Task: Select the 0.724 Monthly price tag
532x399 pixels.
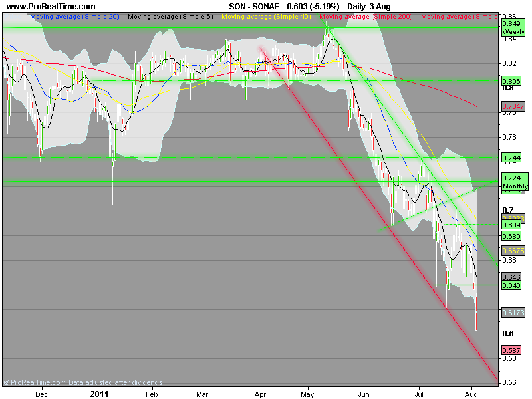Action: pyautogui.click(x=515, y=182)
